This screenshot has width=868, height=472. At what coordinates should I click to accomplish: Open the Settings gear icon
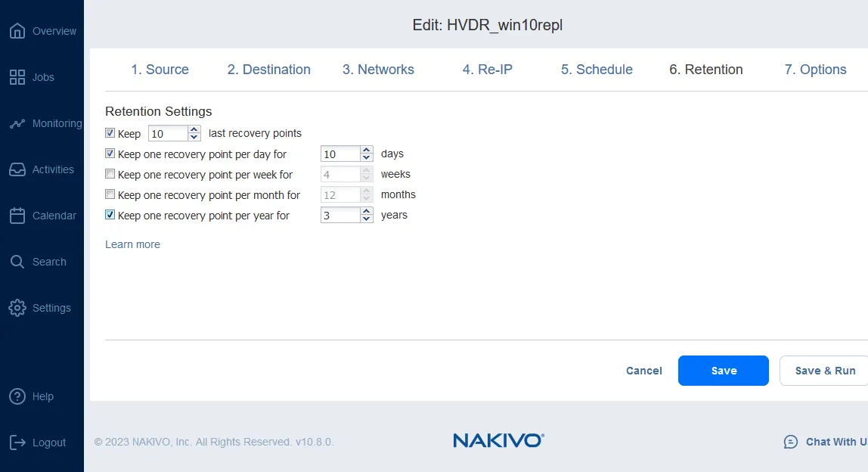click(17, 308)
